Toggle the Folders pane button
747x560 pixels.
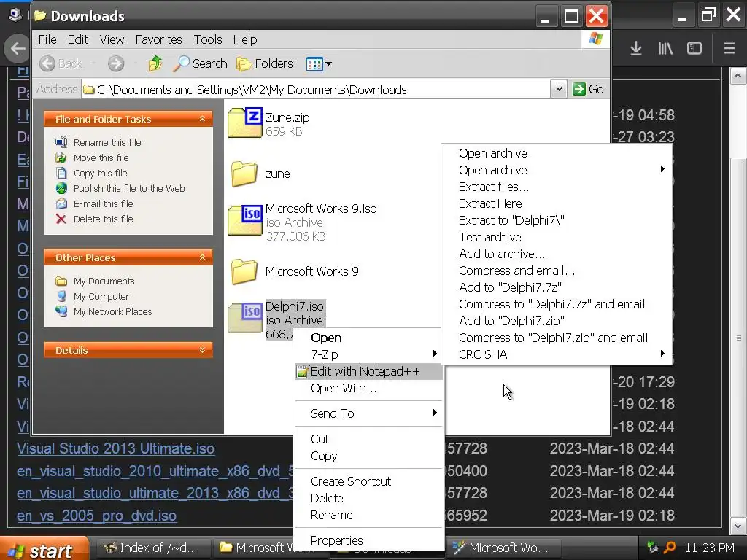[265, 63]
